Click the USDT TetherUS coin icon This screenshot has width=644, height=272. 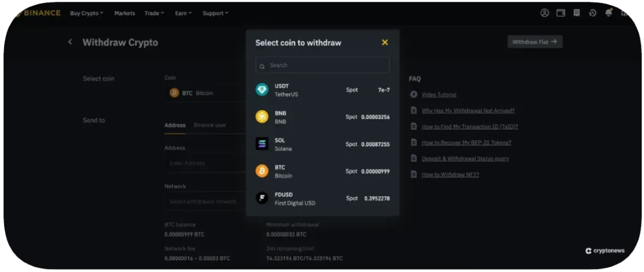[262, 90]
